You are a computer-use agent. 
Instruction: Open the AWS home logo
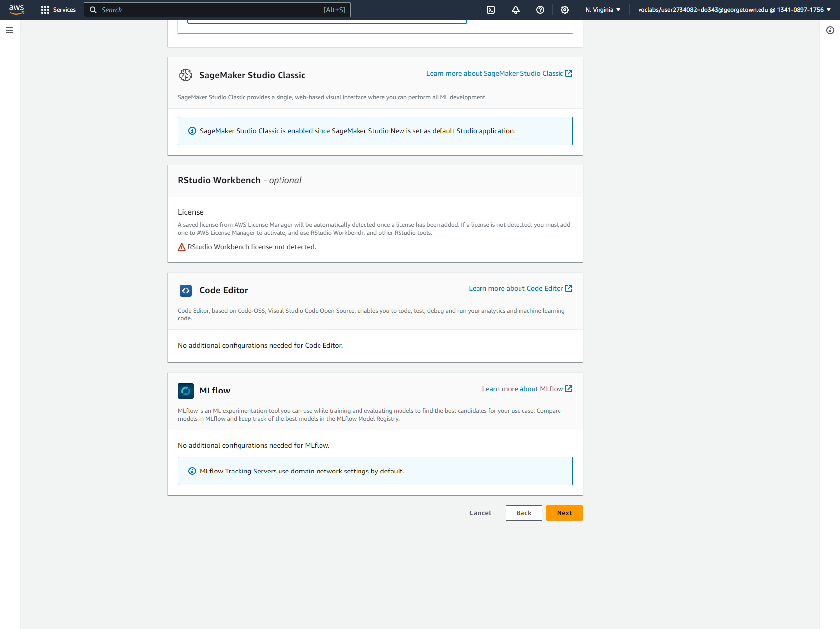coord(16,10)
